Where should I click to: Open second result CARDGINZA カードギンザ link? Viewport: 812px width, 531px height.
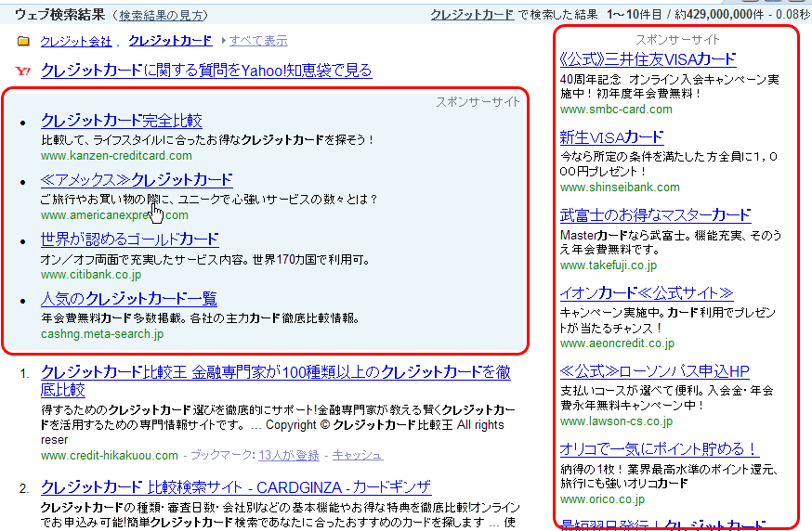(236, 487)
